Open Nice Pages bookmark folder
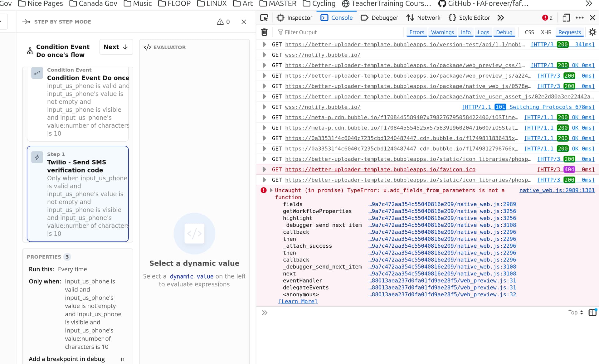The height and width of the screenshot is (364, 599). 41,4
